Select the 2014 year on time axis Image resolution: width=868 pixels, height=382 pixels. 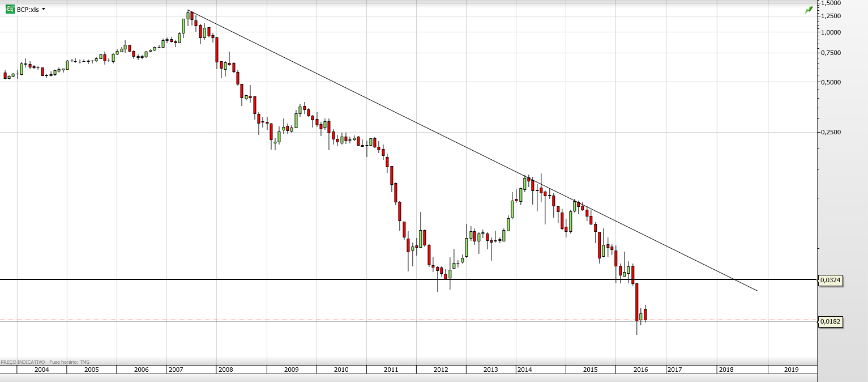click(525, 370)
